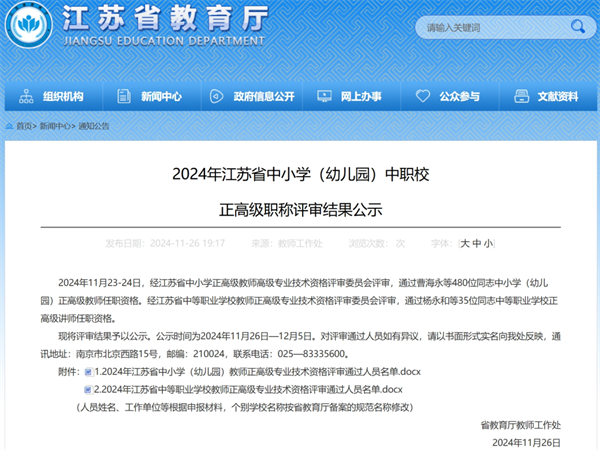The height and width of the screenshot is (450, 600).
Task: Click the 新闻中心 document icon
Action: coord(124,97)
